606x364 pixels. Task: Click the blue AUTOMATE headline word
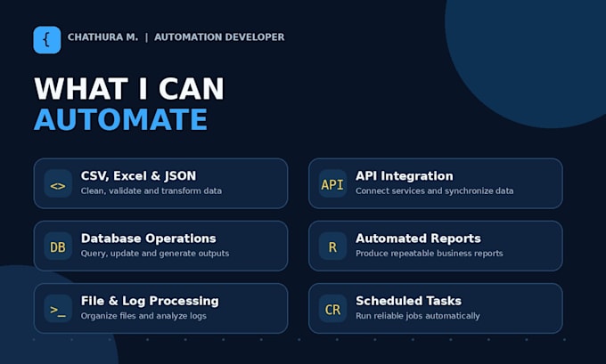(x=121, y=119)
